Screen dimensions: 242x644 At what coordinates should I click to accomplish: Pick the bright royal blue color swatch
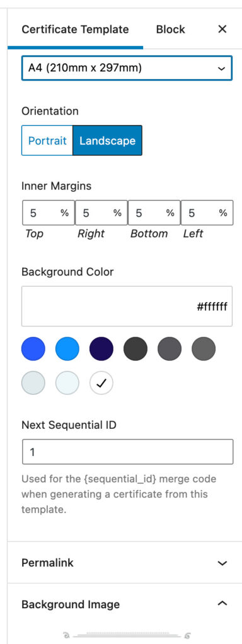point(33,348)
